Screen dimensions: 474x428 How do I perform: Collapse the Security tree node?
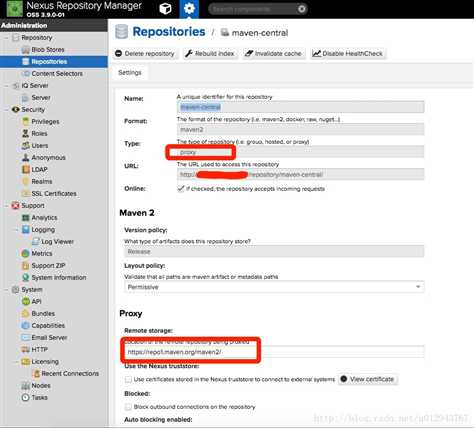point(6,110)
